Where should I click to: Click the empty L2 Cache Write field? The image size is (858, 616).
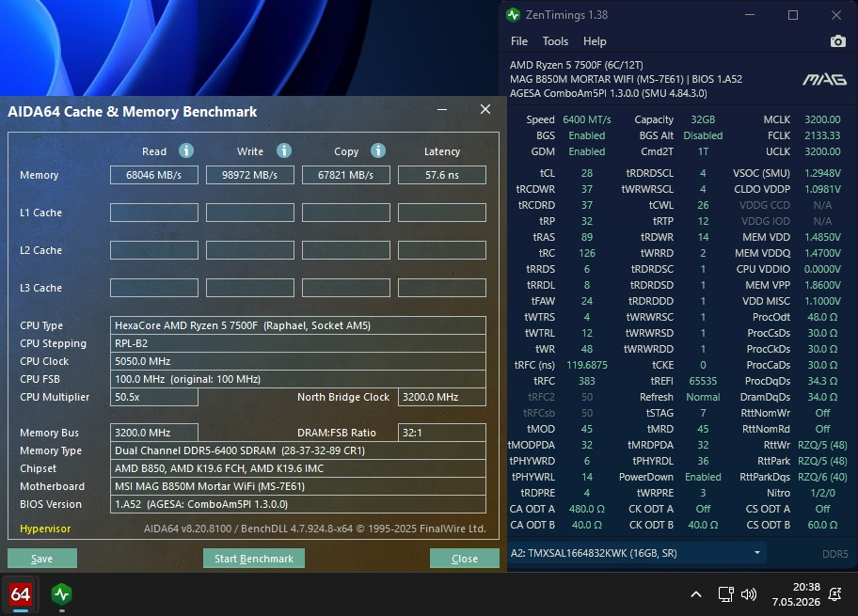250,250
